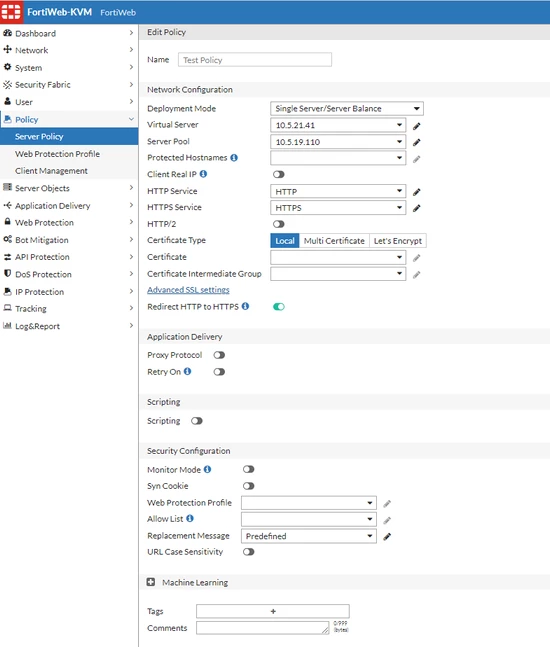550x647 pixels.
Task: Click the API Protection arrows icon
Action: pyautogui.click(x=7, y=256)
